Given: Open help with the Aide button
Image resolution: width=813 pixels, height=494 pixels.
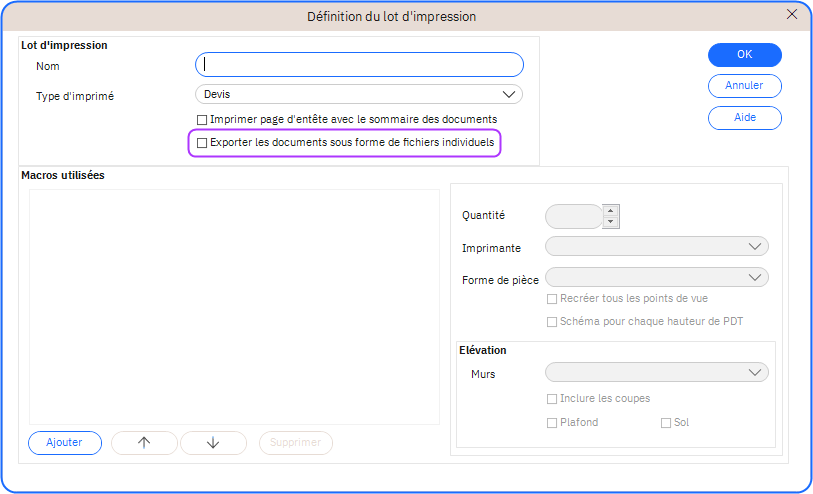Looking at the screenshot, I should click(744, 118).
